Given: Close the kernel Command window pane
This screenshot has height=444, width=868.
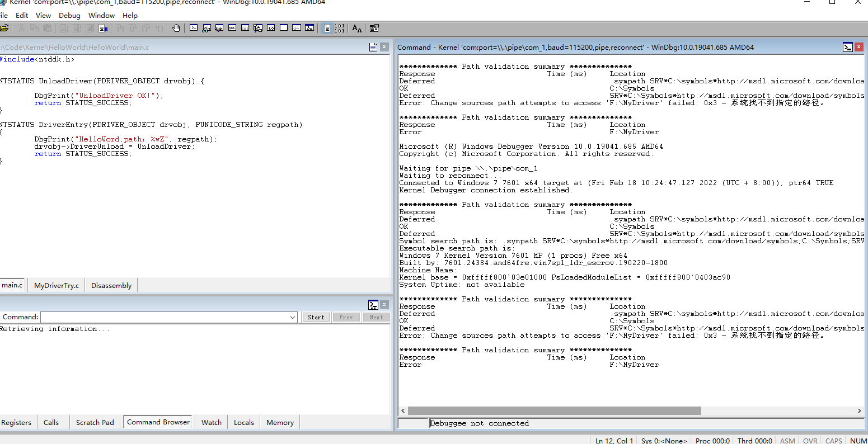Looking at the screenshot, I should pyautogui.click(x=860, y=48).
